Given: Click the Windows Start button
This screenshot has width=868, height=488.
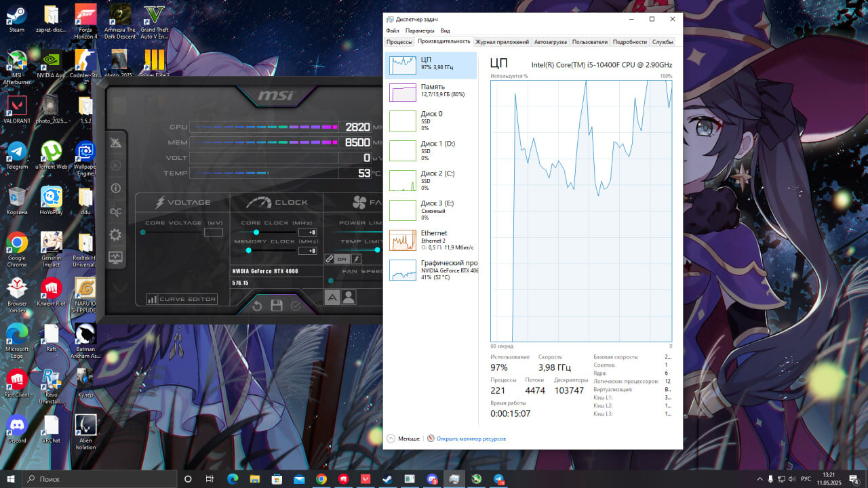Looking at the screenshot, I should (10, 479).
